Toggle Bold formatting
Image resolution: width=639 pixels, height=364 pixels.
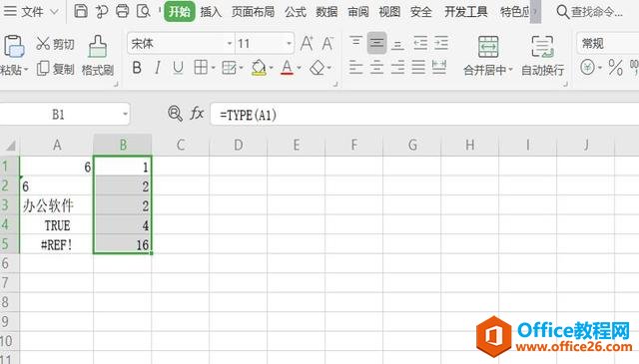coord(137,68)
